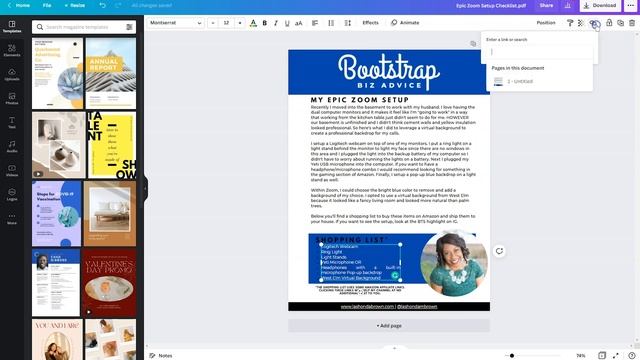Select the Bootstrap Biz Advice header
This screenshot has width=640, height=360.
pyautogui.click(x=389, y=72)
